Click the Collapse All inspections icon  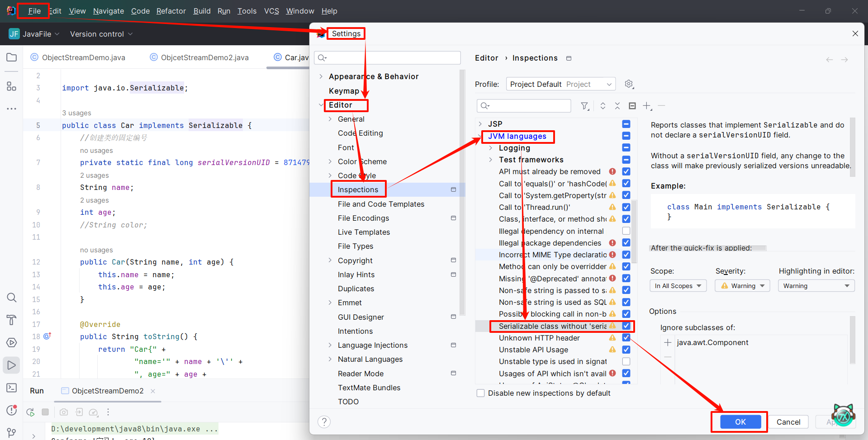coord(617,106)
